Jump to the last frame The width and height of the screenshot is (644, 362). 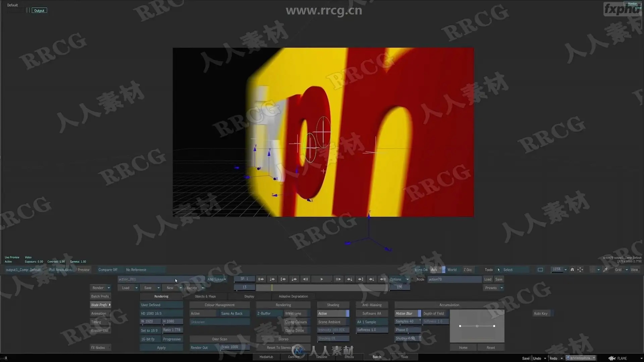pyautogui.click(x=382, y=279)
